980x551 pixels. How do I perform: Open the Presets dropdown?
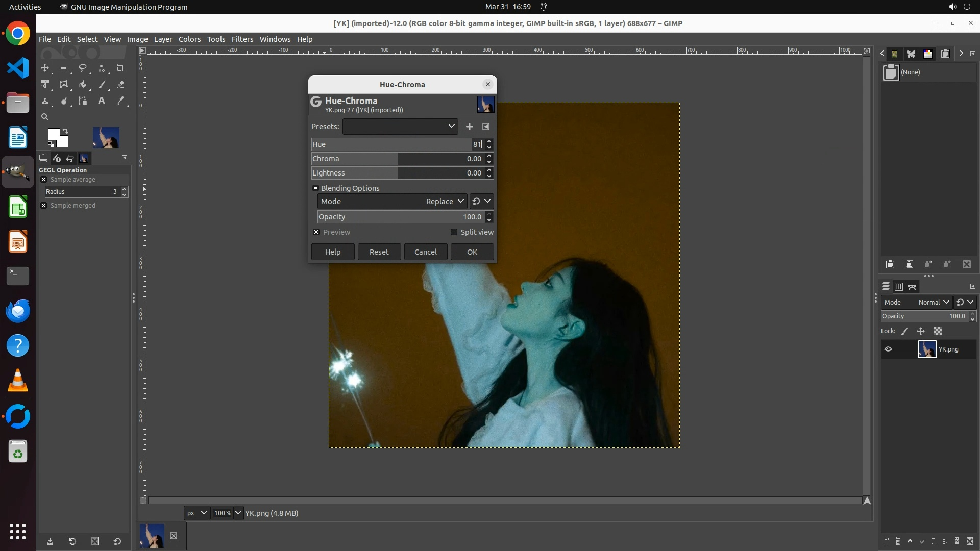click(400, 127)
